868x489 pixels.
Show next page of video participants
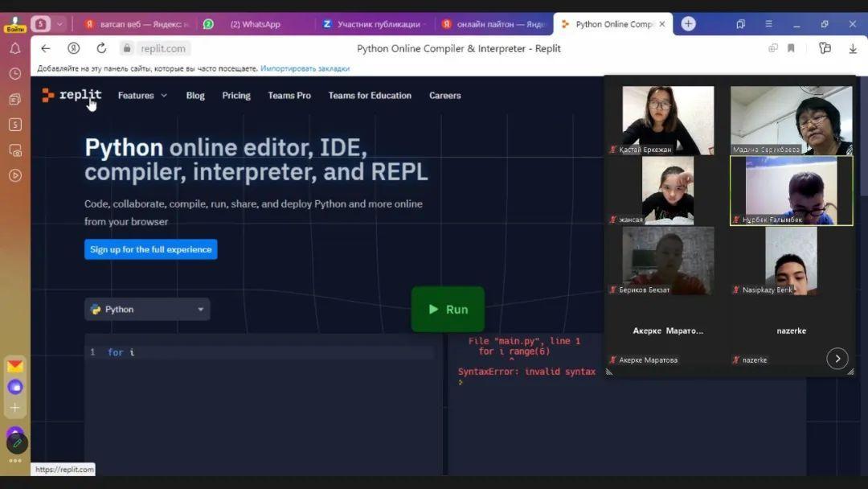pyautogui.click(x=837, y=358)
